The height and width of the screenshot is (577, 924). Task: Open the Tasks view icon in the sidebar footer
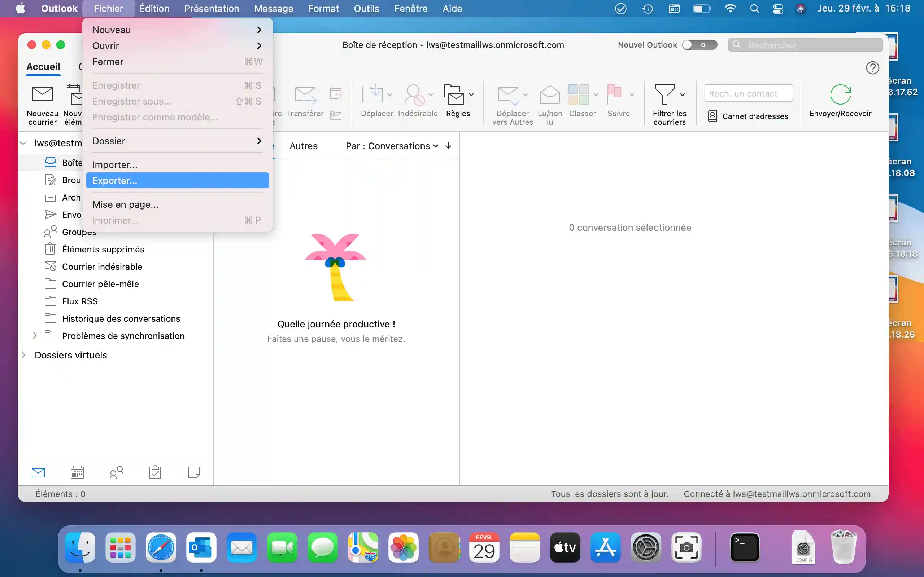click(x=155, y=472)
